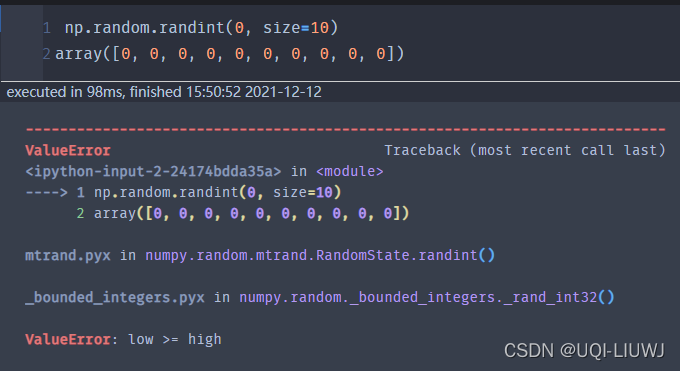Click the <module> text in the traceback
The image size is (680, 371).
[350, 171]
